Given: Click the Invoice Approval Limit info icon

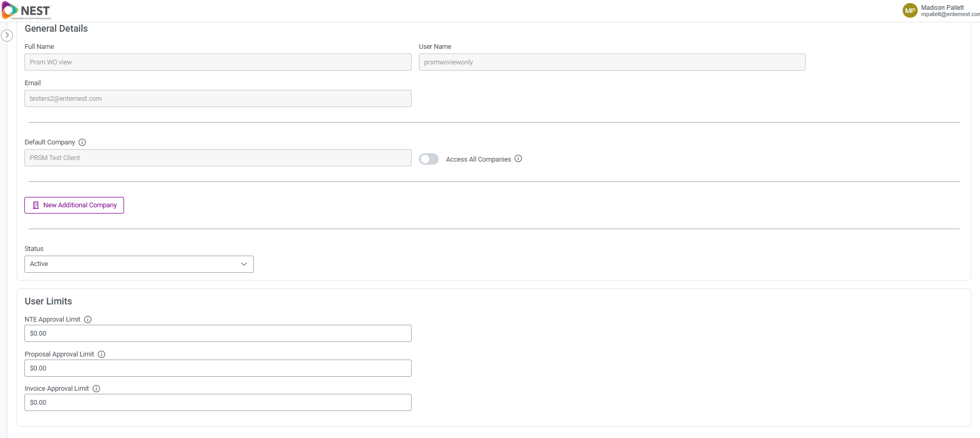Looking at the screenshot, I should pyautogui.click(x=97, y=389).
